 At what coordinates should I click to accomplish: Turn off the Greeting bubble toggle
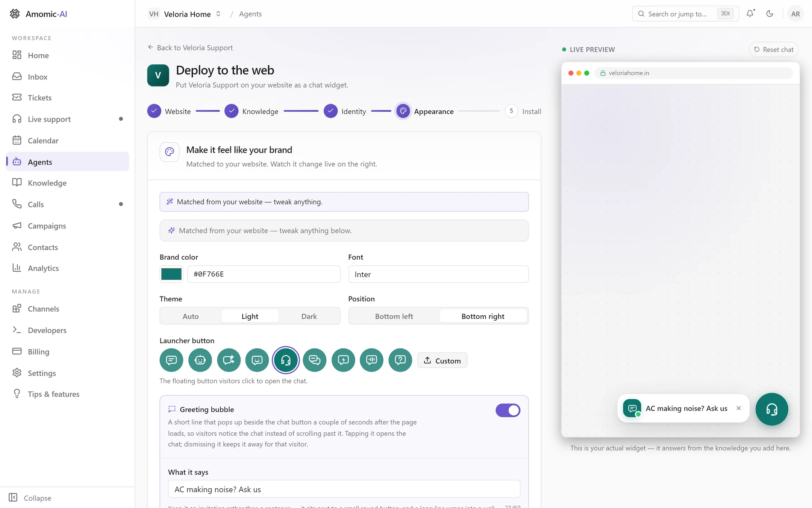click(508, 410)
